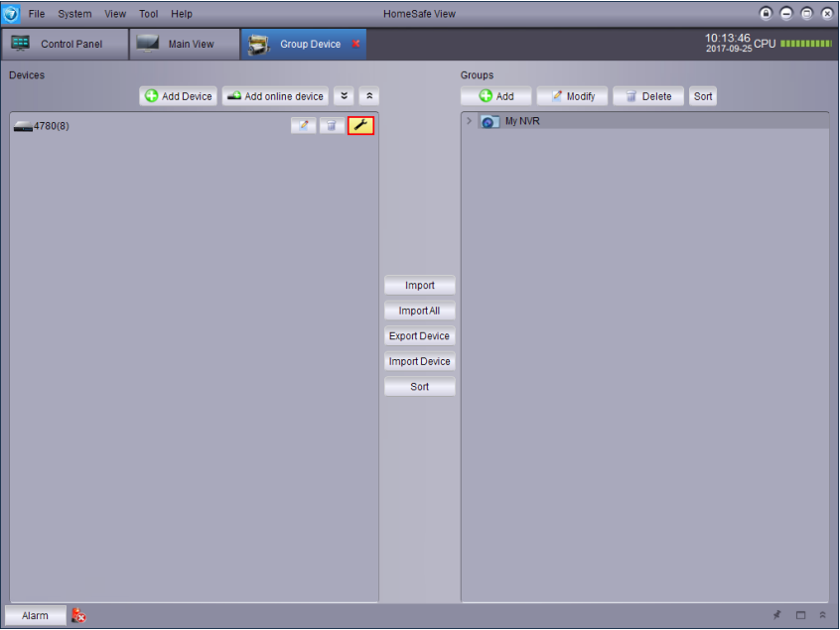Click the alarm sound icon beside Alarm
Image resolution: width=840 pixels, height=630 pixels.
[79, 616]
